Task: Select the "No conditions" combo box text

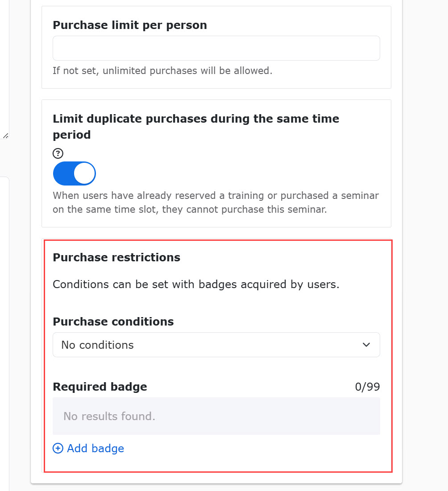Action: point(97,345)
